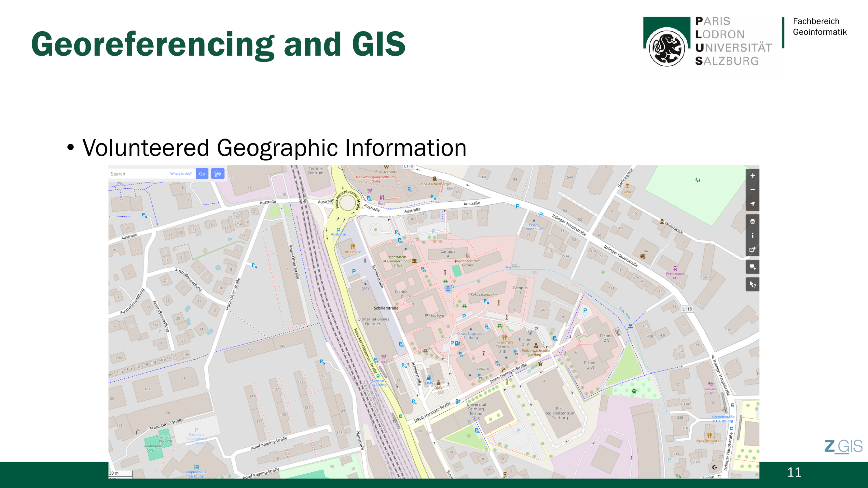Open the map layers panel

tap(752, 221)
